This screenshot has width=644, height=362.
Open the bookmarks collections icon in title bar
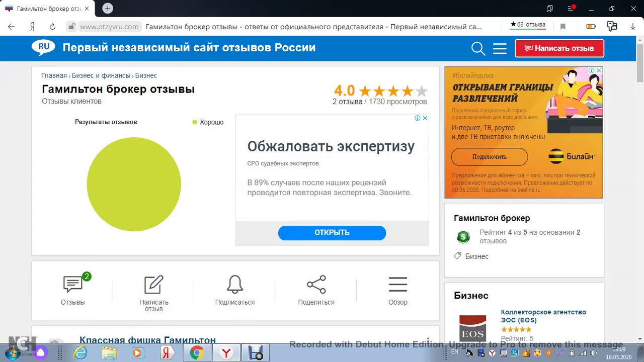pyautogui.click(x=549, y=9)
